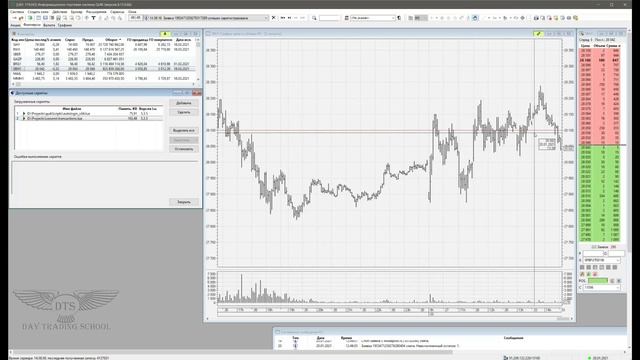Switch to the Фьючерсы tab
Image resolution: width=640 pixels, height=360 pixels.
tap(32, 25)
